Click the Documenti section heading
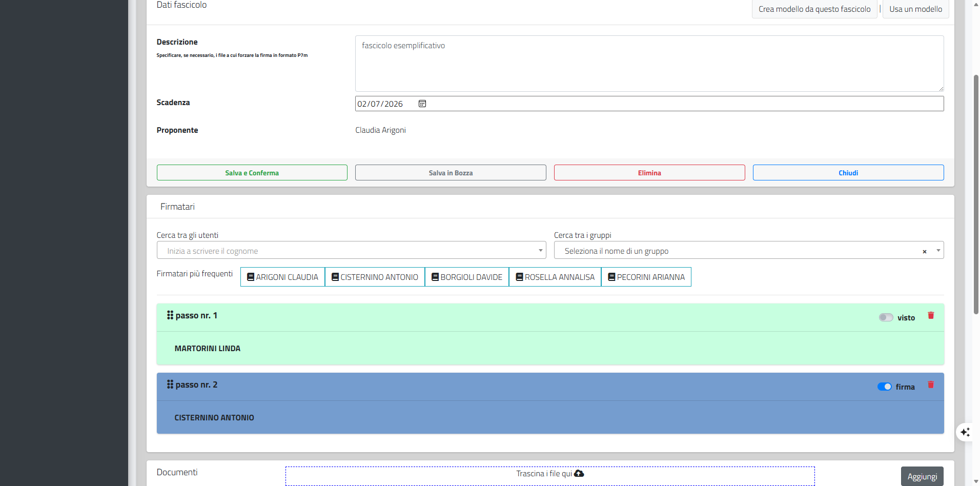This screenshot has height=486, width=980. pos(177,472)
